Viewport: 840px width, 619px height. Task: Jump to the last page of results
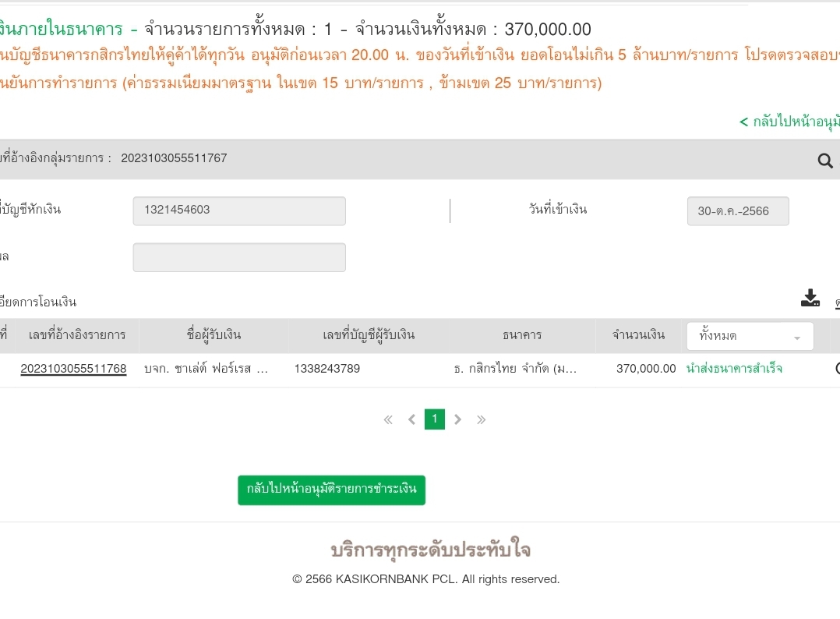click(x=482, y=419)
